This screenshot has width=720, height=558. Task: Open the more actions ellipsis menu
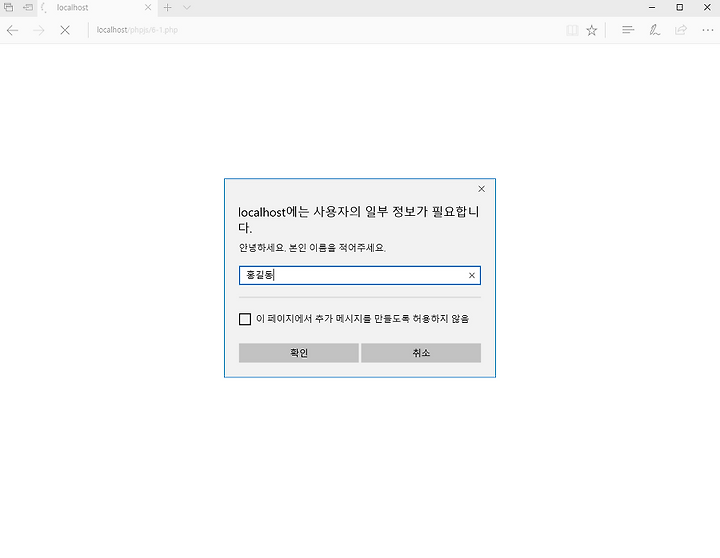[708, 30]
